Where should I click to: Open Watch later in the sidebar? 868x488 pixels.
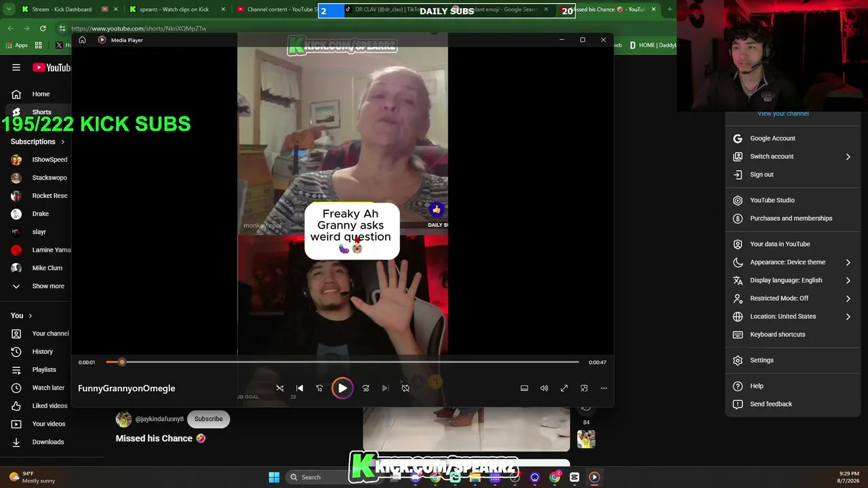tap(41, 388)
